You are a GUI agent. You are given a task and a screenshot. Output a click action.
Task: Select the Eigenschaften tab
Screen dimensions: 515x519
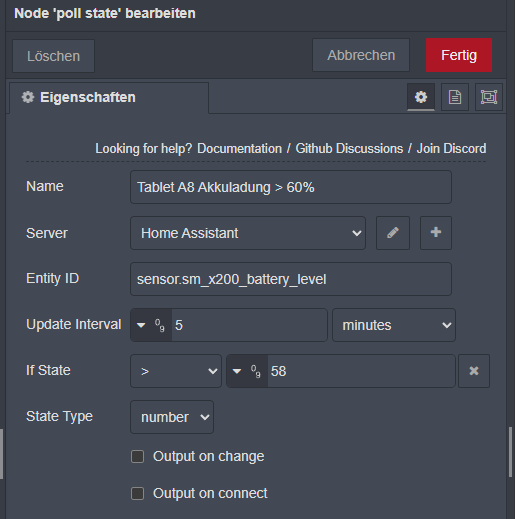tap(109, 98)
